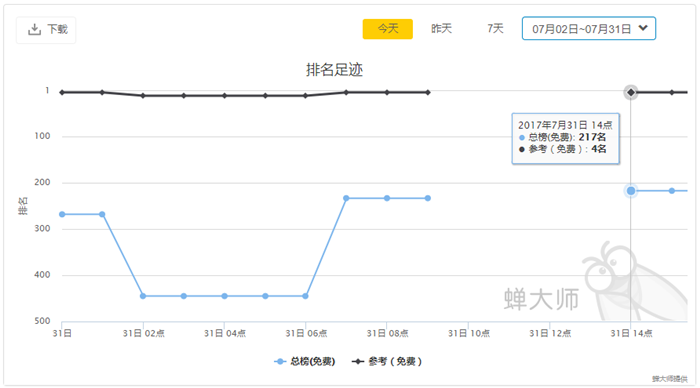Select the 今天 tab
The height and width of the screenshot is (388, 700).
click(388, 29)
